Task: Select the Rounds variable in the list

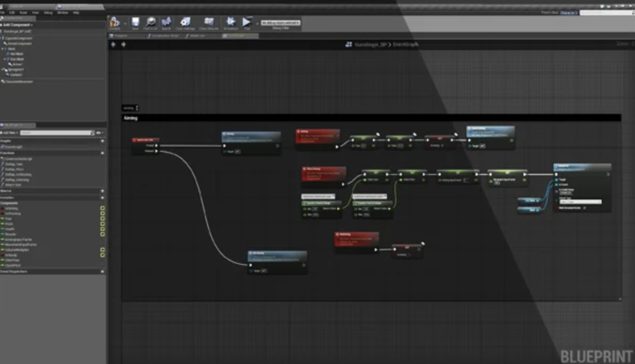Action: [x=11, y=234]
